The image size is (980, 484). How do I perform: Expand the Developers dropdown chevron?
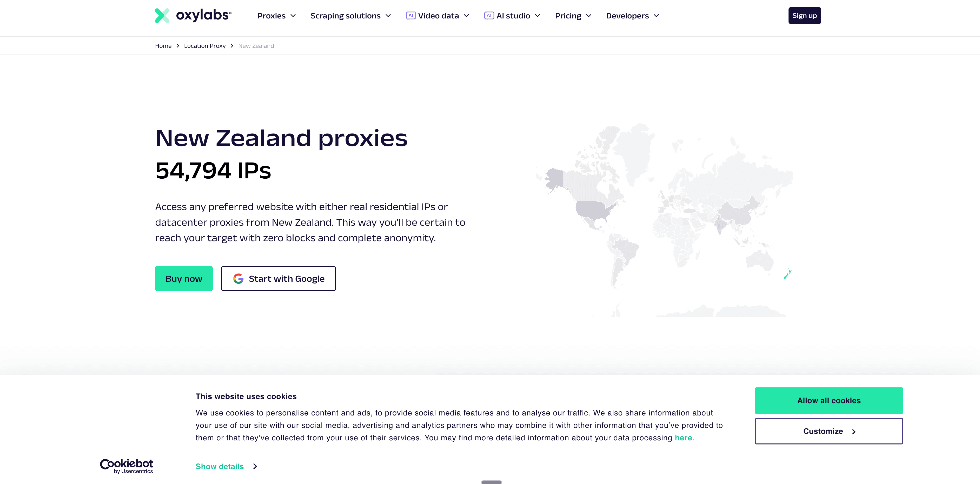click(x=656, y=16)
